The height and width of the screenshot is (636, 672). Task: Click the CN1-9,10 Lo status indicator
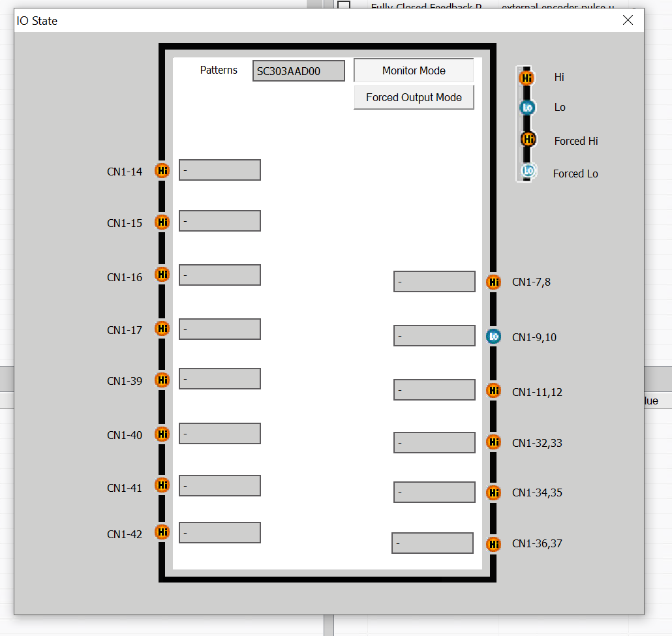(494, 337)
